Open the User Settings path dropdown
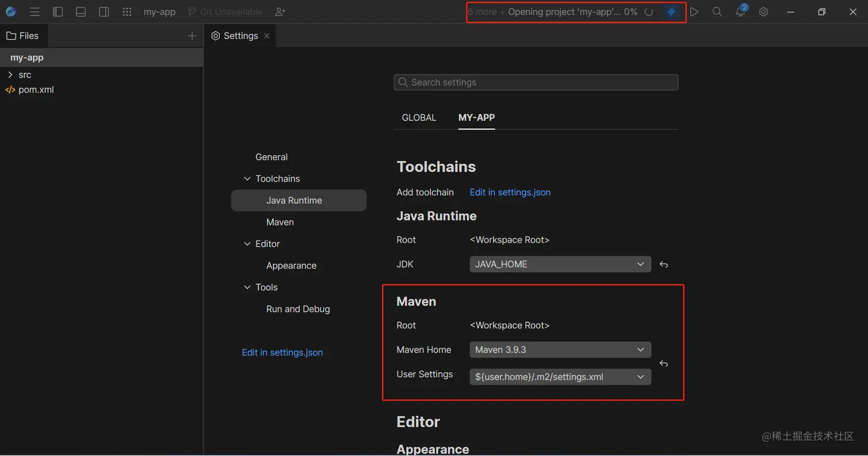868x456 pixels. click(560, 377)
